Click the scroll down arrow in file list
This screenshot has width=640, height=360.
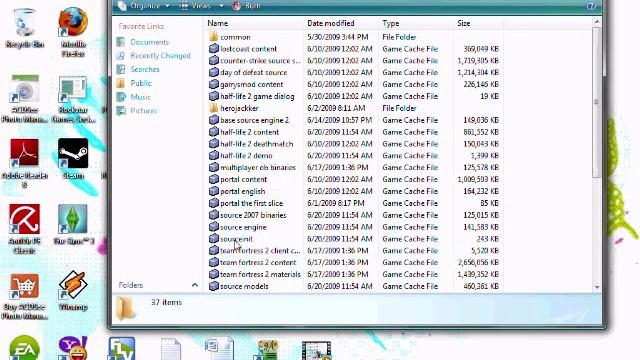(x=597, y=287)
